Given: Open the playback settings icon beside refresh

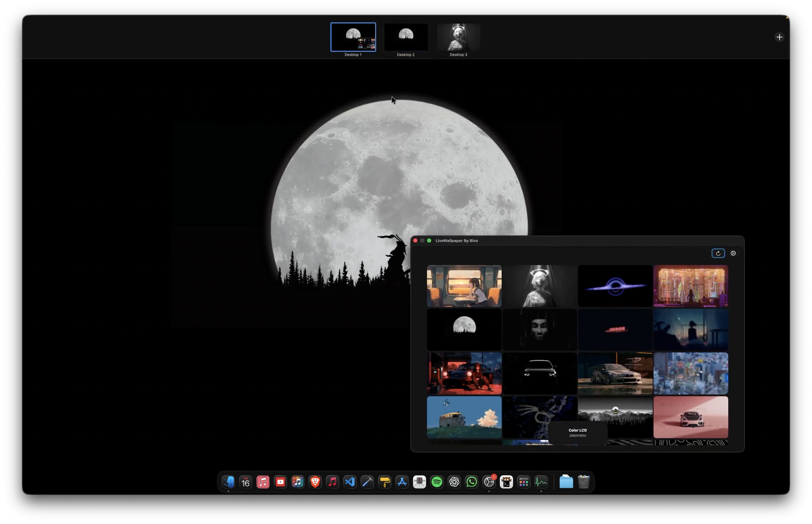Looking at the screenshot, I should coord(734,253).
